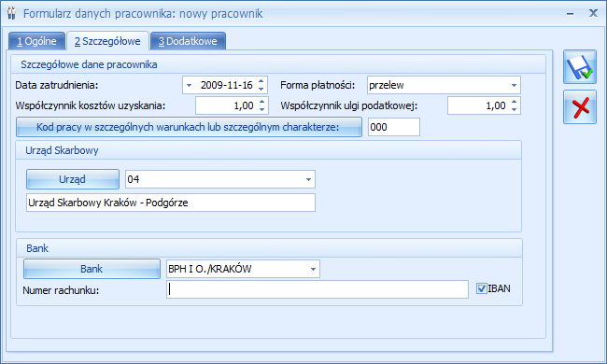Switch to the 1 Ogólne tab
The image size is (607, 364).
(36, 41)
